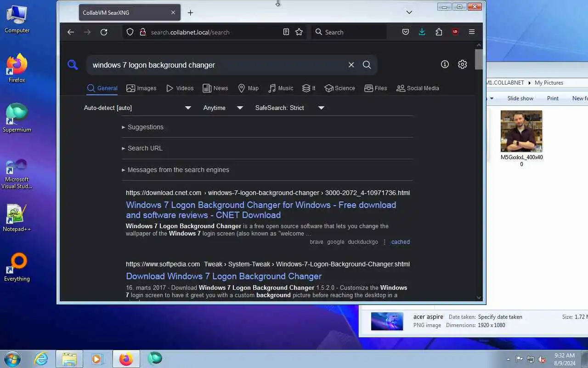Screen dimensions: 588x368
Task: Open the Everything desktop shortcut
Action: point(17,267)
